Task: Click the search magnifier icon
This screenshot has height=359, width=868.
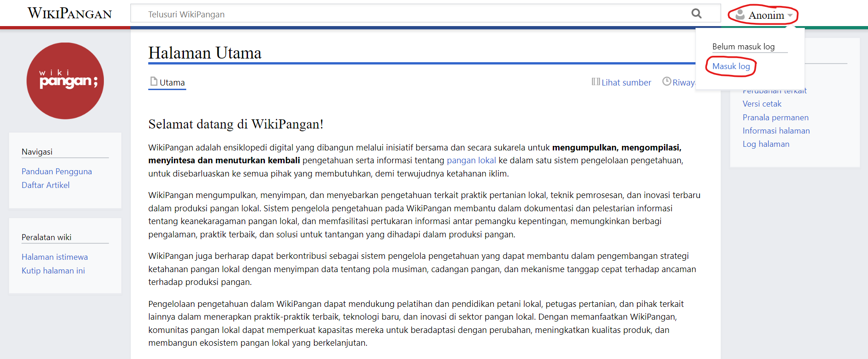Action: click(696, 14)
